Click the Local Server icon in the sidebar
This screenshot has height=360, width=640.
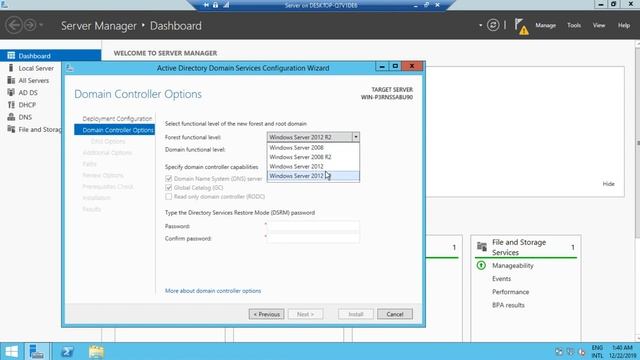click(11, 68)
